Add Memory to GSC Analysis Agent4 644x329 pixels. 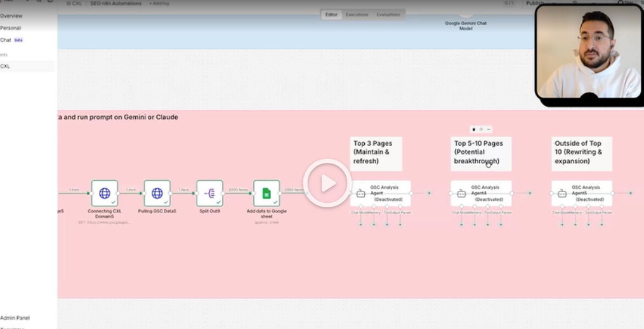[475, 224]
